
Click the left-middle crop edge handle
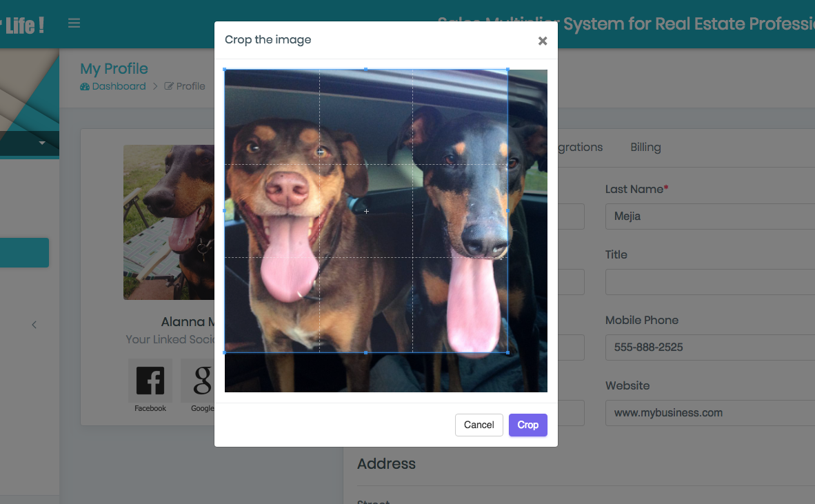(x=225, y=211)
